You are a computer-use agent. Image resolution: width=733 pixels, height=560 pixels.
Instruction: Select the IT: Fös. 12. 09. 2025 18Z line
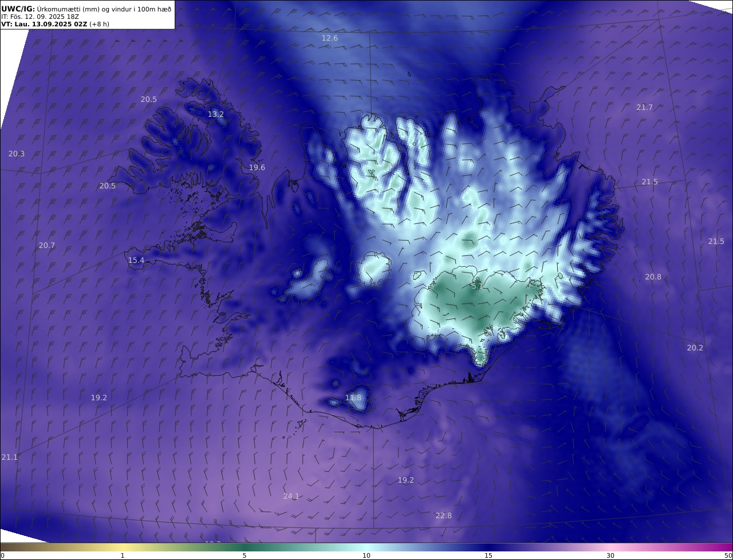pos(40,17)
